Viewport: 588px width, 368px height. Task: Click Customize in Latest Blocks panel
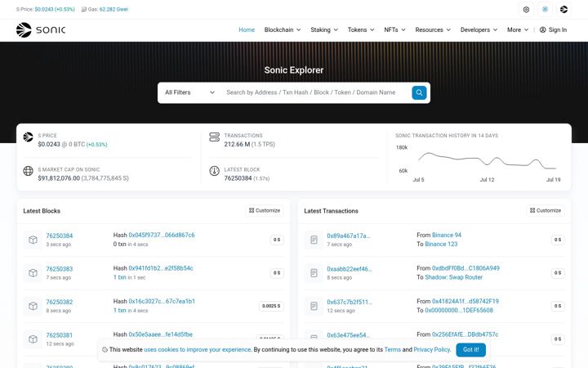coord(265,211)
